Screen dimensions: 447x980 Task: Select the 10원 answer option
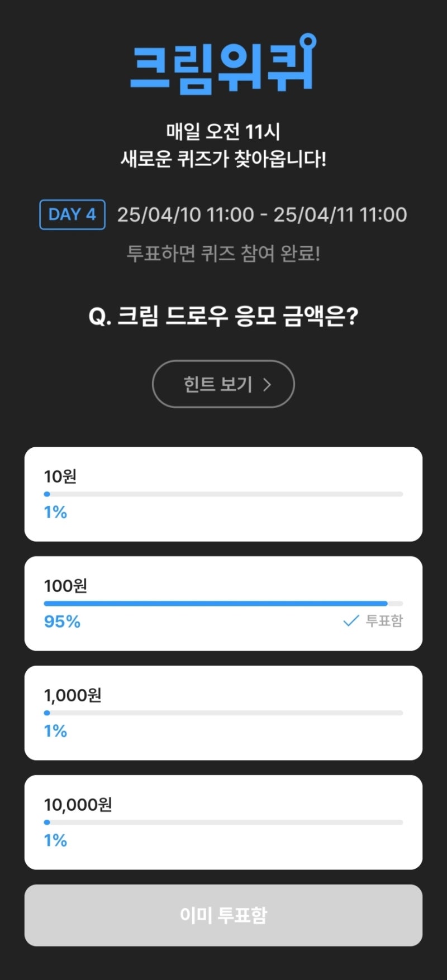pyautogui.click(x=223, y=494)
